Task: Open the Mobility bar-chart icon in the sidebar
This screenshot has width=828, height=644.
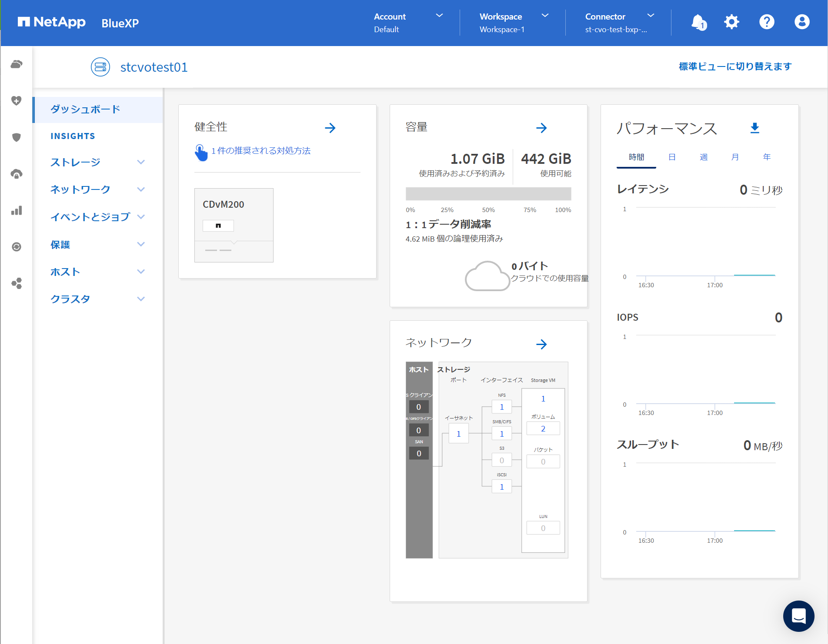Action: [16, 210]
